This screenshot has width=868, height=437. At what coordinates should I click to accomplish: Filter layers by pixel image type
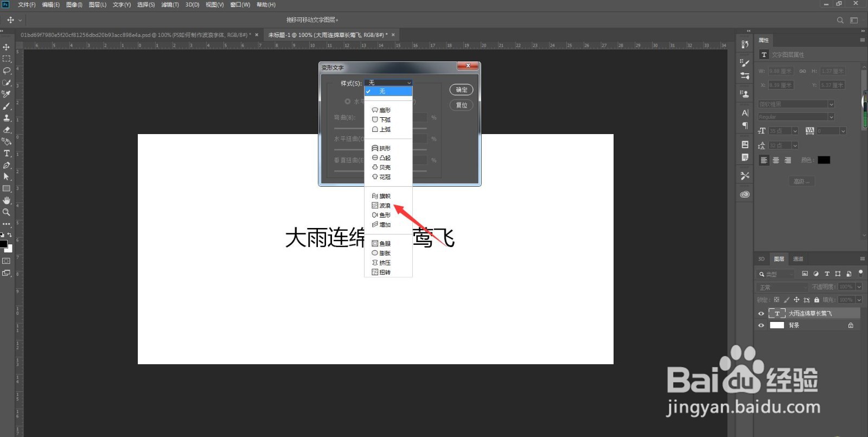(805, 274)
